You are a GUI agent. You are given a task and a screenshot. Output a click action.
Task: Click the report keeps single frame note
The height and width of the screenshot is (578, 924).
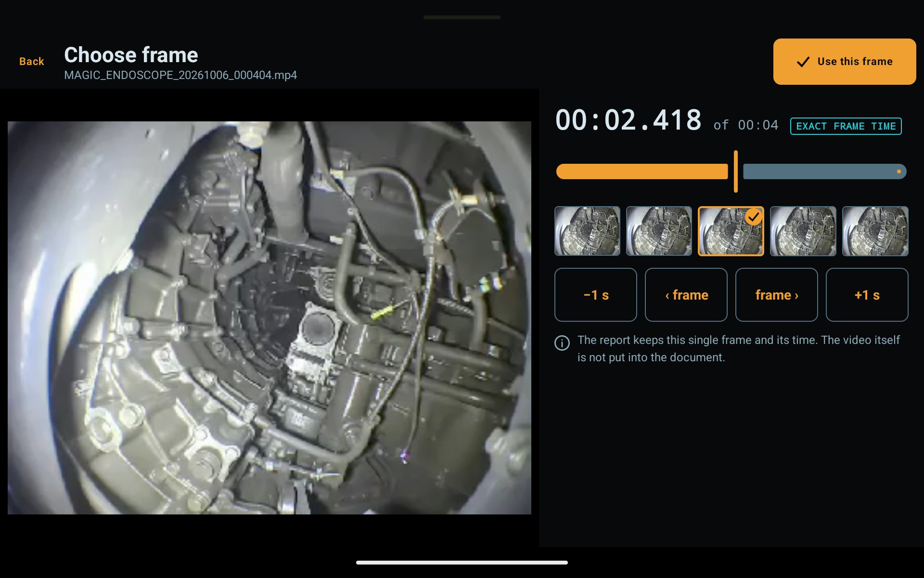click(738, 349)
